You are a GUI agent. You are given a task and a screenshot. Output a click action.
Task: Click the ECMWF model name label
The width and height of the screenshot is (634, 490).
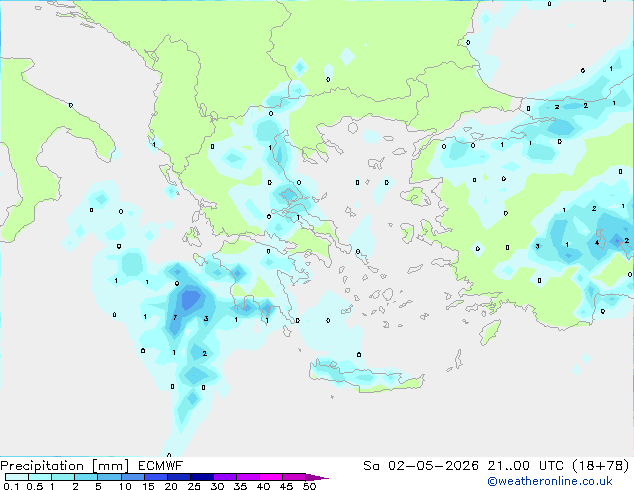[x=161, y=465]
